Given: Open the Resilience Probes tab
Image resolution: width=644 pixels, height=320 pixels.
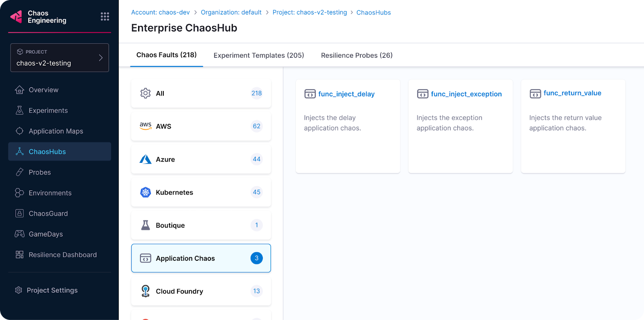Looking at the screenshot, I should click(x=357, y=55).
